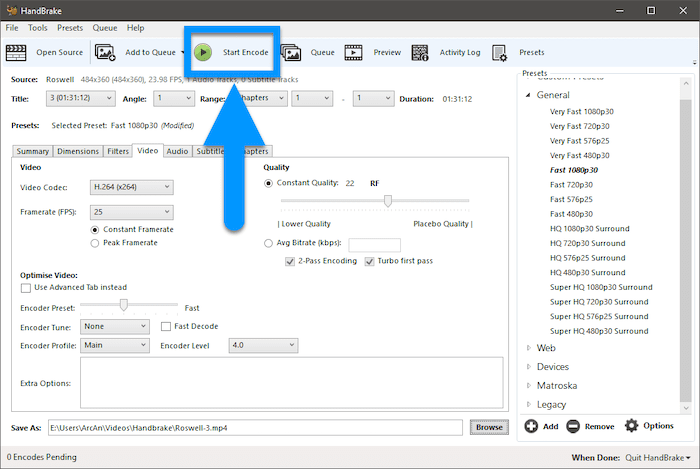Open Add to Queue dropdown arrow
700x469 pixels.
coord(183,53)
